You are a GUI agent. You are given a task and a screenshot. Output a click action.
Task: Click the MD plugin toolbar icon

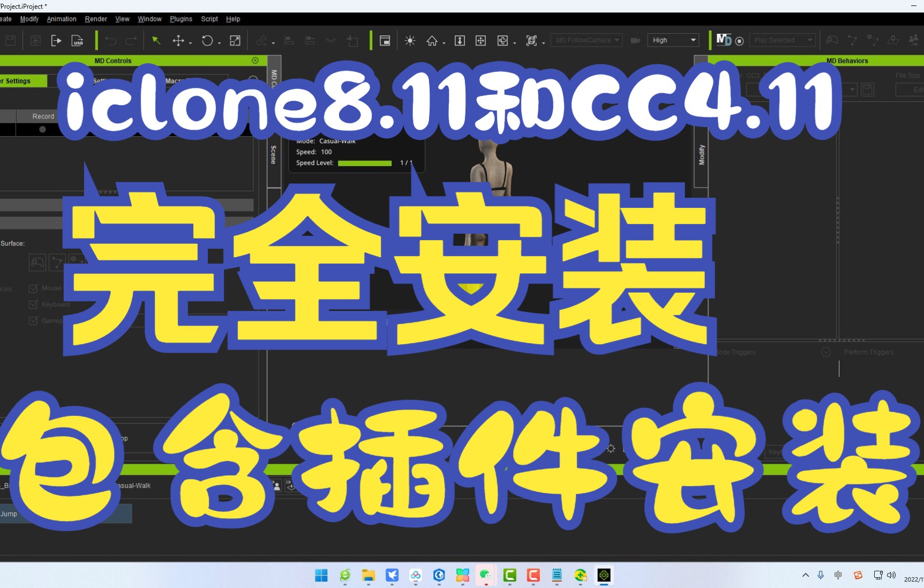tap(724, 40)
